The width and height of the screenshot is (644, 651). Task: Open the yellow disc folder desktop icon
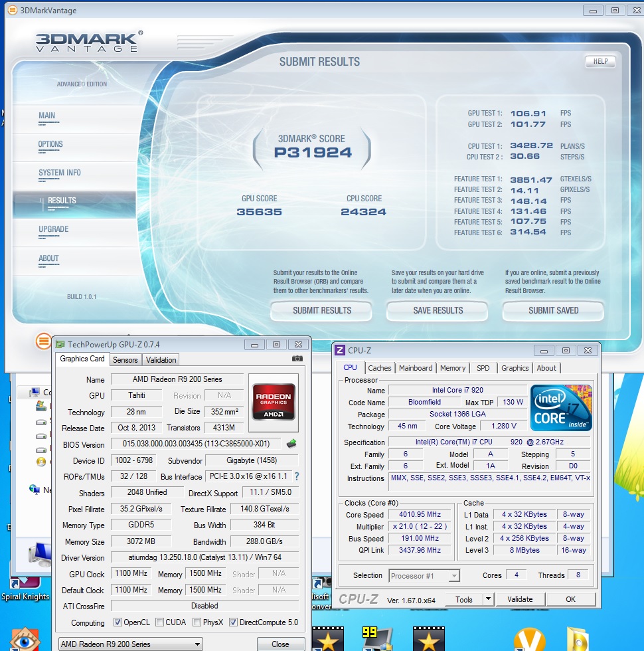tap(578, 639)
